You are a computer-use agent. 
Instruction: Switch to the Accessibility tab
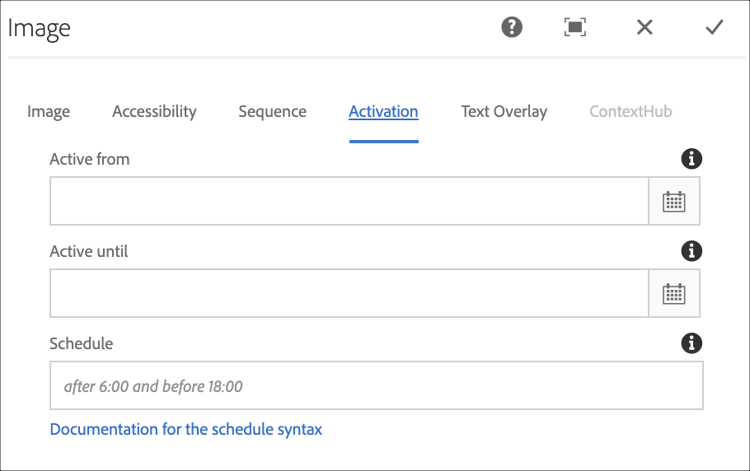coord(154,111)
